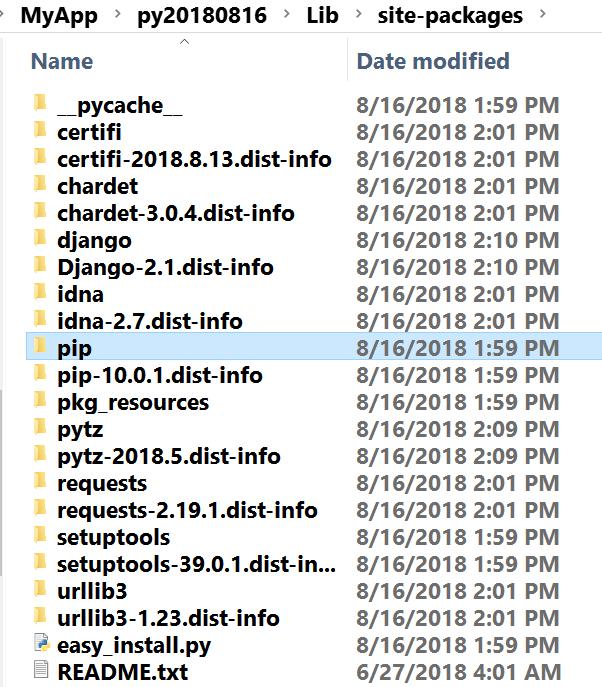Go to Lib in the address bar
Viewport: 602px width, 687px height.
pyautogui.click(x=322, y=15)
